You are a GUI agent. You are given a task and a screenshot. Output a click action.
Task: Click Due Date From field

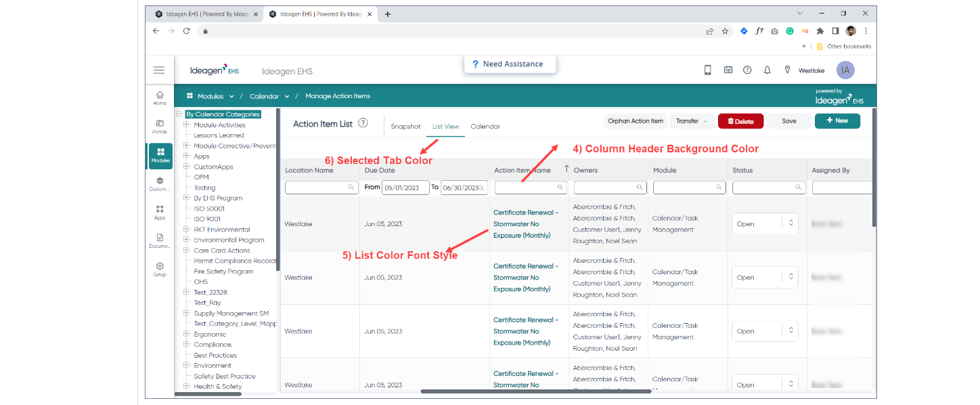point(405,188)
